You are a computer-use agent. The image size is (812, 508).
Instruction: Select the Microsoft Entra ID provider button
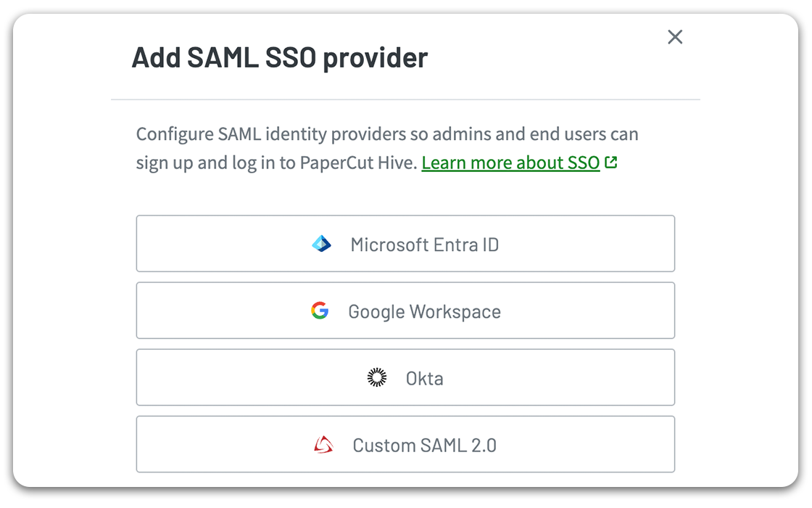(x=405, y=244)
